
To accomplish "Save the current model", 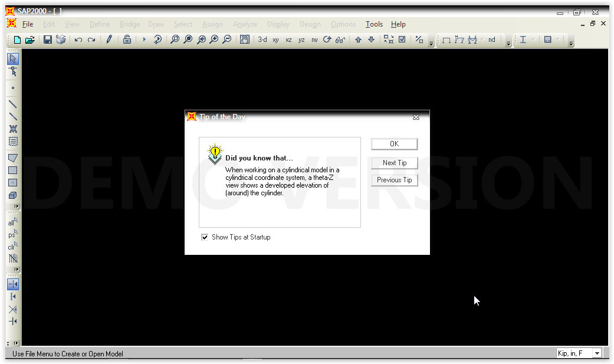I will pyautogui.click(x=47, y=40).
